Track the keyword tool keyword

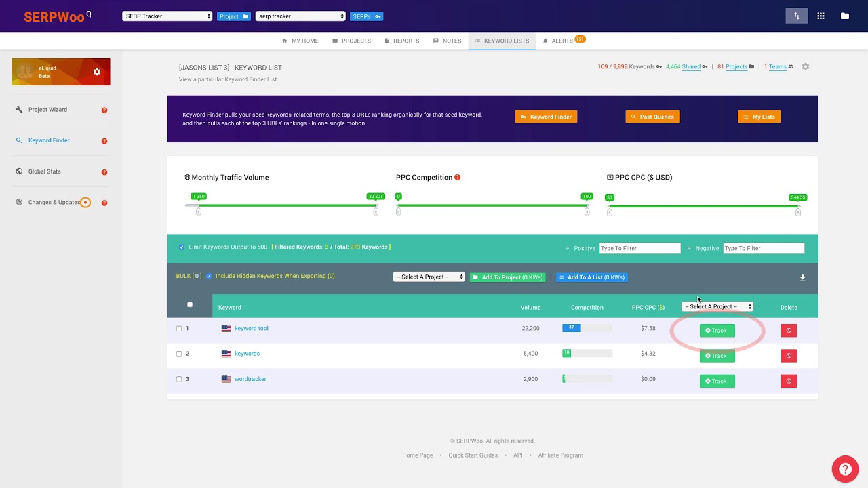click(x=717, y=331)
